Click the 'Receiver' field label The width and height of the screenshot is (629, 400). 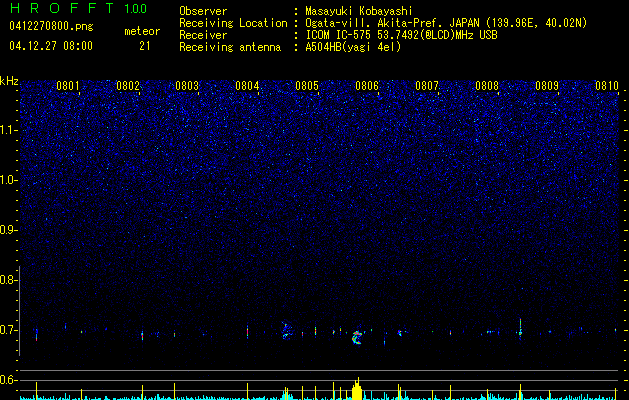coord(203,35)
